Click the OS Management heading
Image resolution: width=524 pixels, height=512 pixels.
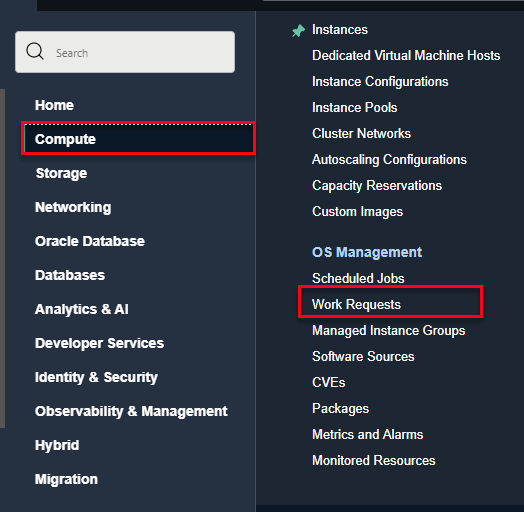[x=367, y=252]
